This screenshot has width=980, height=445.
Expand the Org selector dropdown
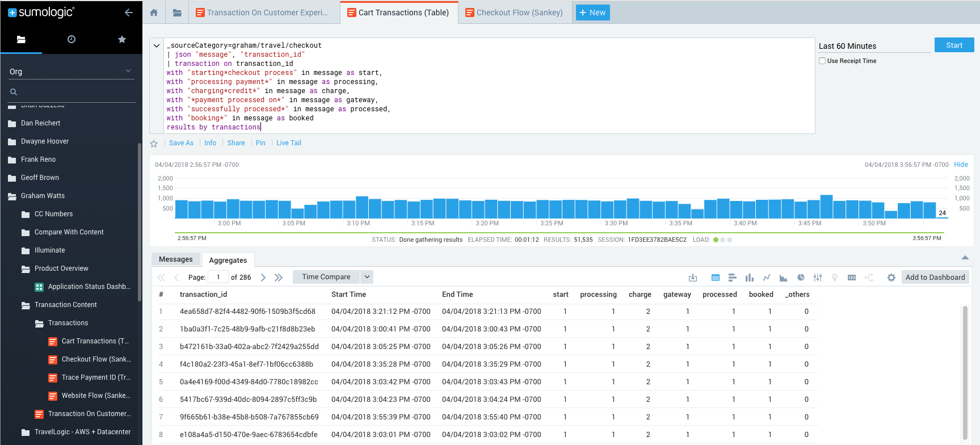pos(128,71)
